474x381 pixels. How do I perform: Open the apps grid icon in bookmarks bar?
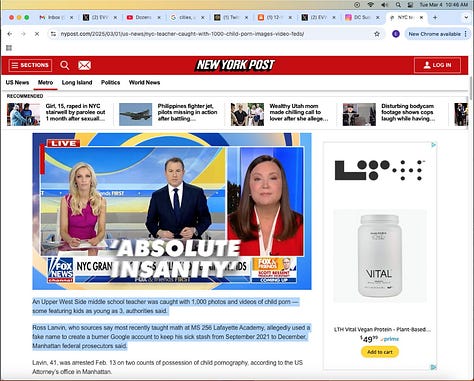click(x=9, y=48)
